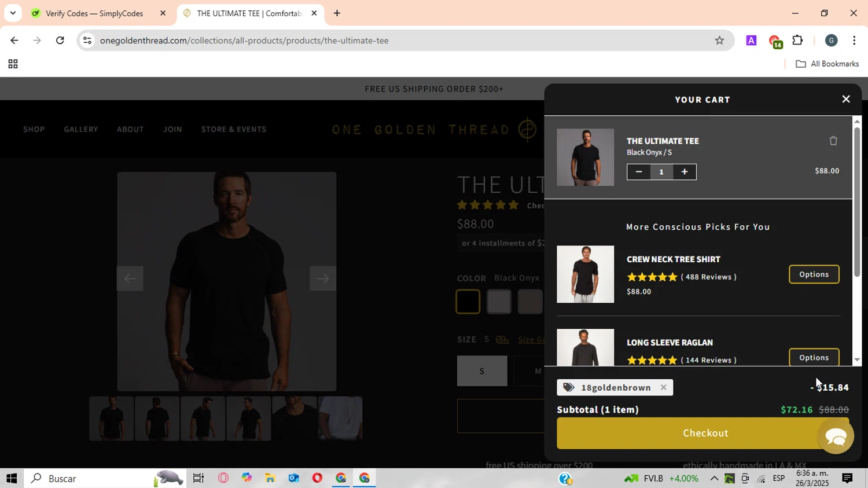868x488 pixels.
Task: Click the cart scrollbar down arrow
Action: click(857, 360)
